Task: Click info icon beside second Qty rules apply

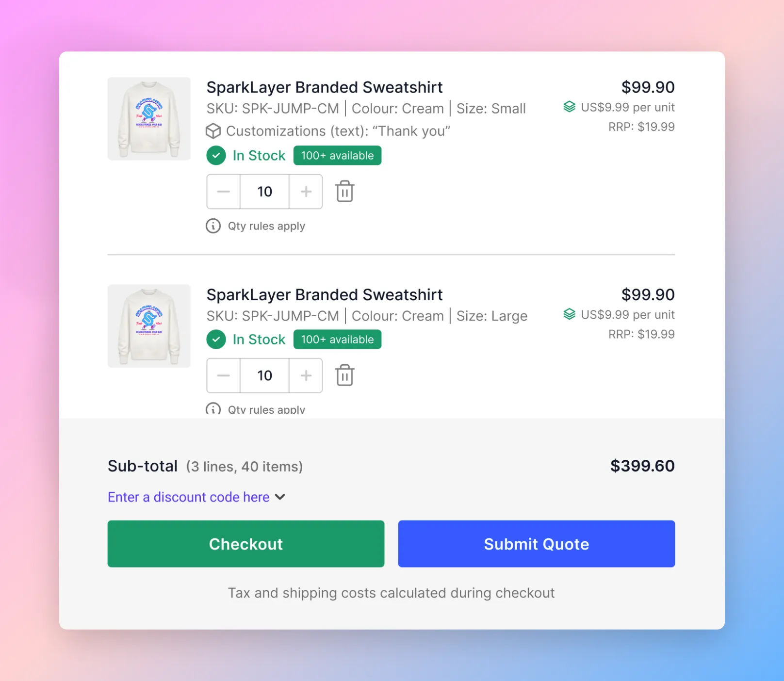Action: 213,408
